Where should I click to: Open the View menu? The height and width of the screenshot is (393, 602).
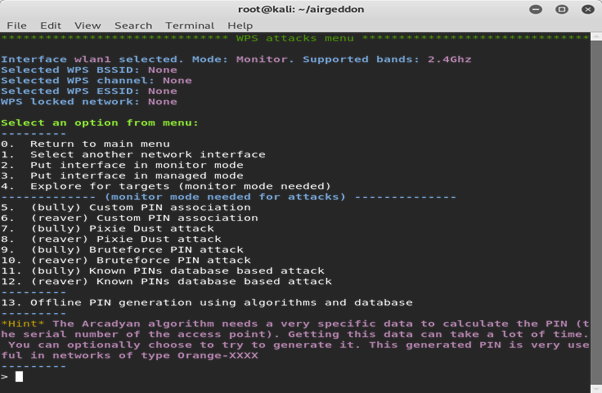point(88,26)
